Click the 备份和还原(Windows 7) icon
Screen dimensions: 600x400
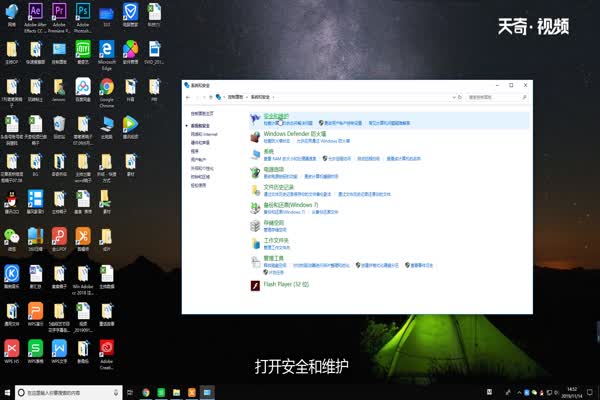coord(255,208)
